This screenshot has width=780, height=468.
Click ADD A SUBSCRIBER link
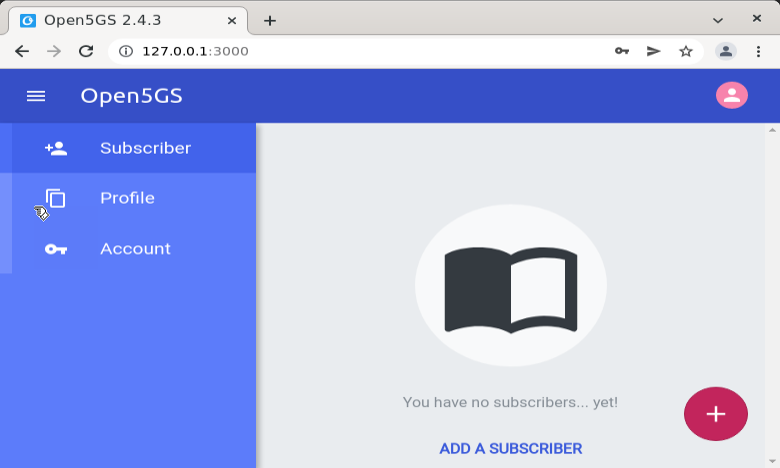point(510,449)
